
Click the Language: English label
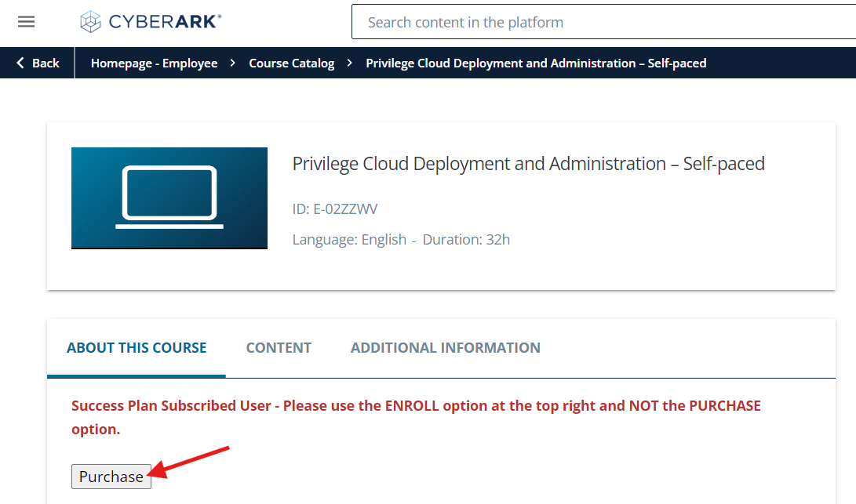[x=349, y=240]
